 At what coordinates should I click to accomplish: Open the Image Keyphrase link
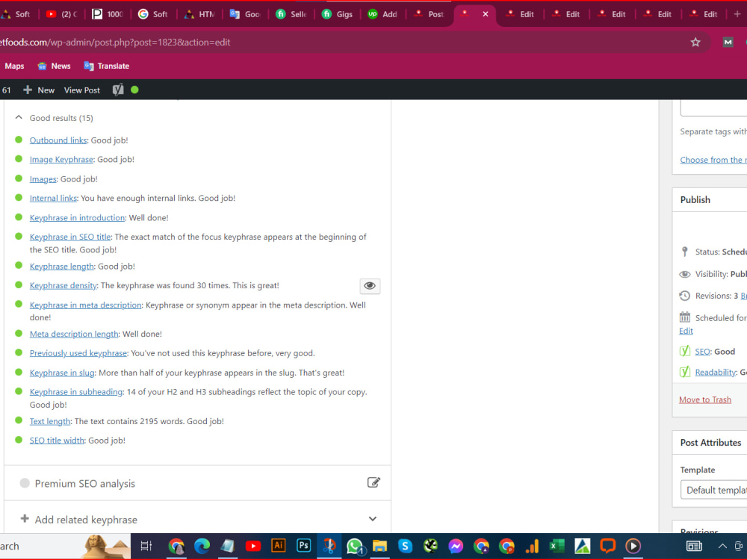(x=61, y=160)
